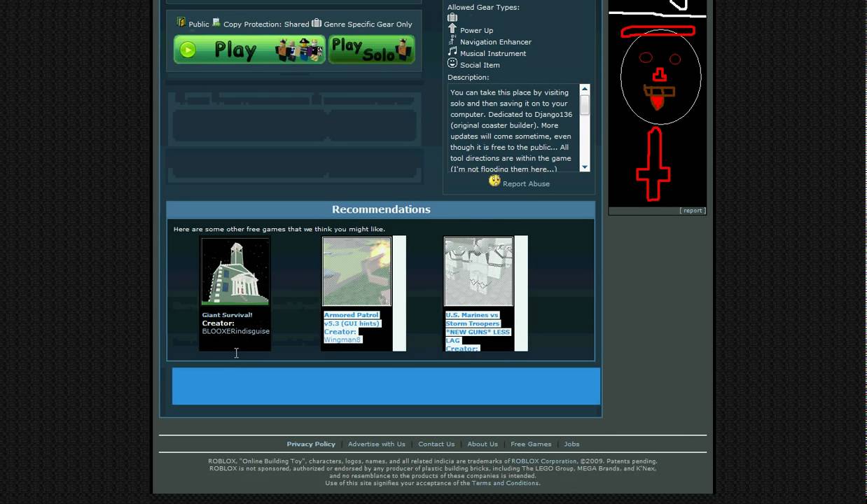Click the Copy Protection Shared icon
This screenshot has width=867, height=504.
tap(216, 22)
